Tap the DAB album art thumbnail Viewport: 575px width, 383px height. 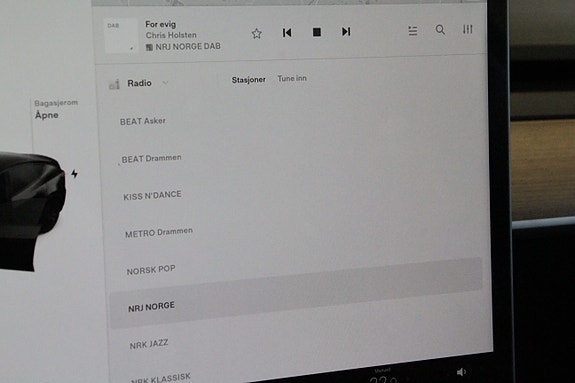pyautogui.click(x=121, y=36)
